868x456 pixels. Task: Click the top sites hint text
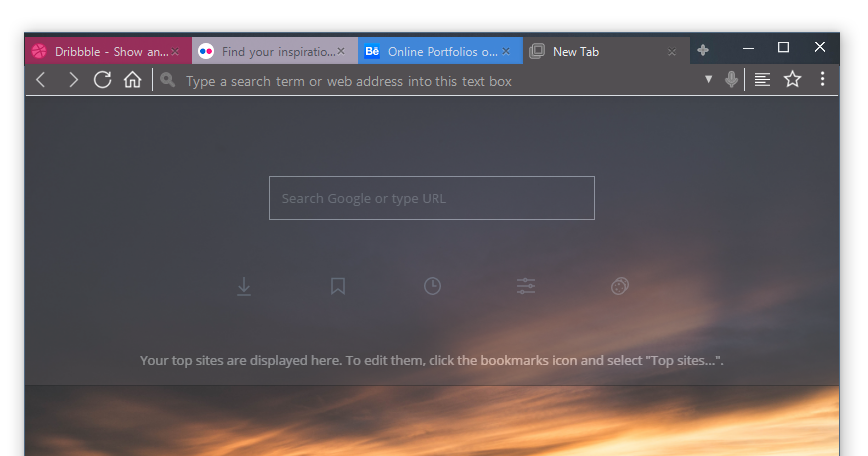point(432,360)
